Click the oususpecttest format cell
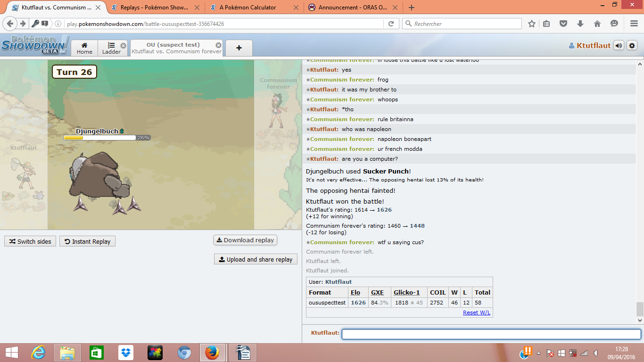 point(327,303)
